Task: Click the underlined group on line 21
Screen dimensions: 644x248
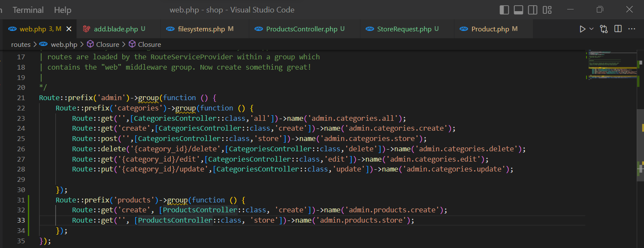Action: point(148,98)
